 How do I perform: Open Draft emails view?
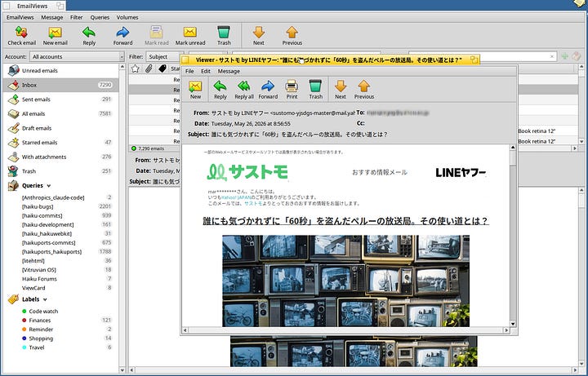pyautogui.click(x=60, y=128)
